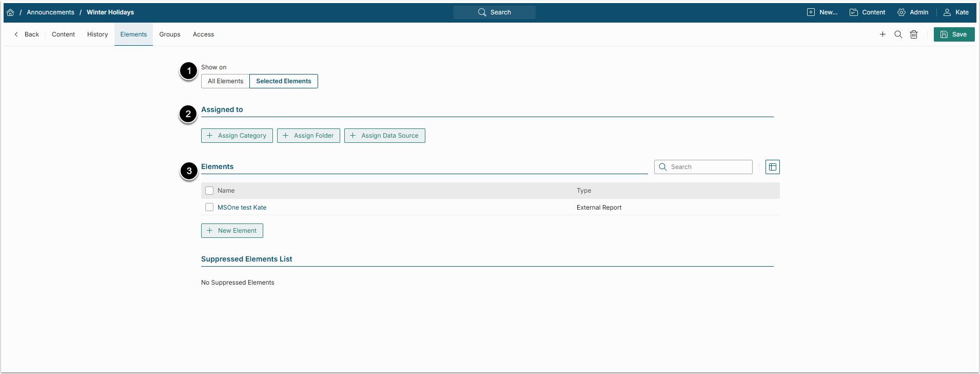980x374 pixels.
Task: Open Kate user profile menu
Action: [x=956, y=12]
